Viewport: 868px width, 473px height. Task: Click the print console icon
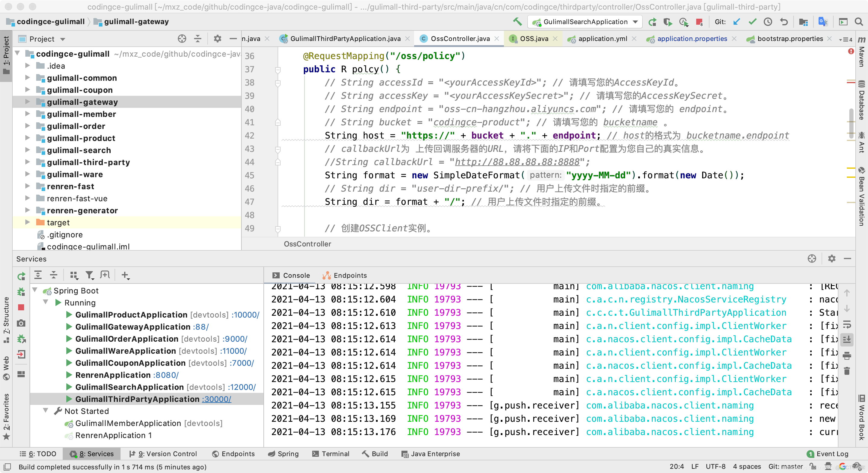coord(847,356)
